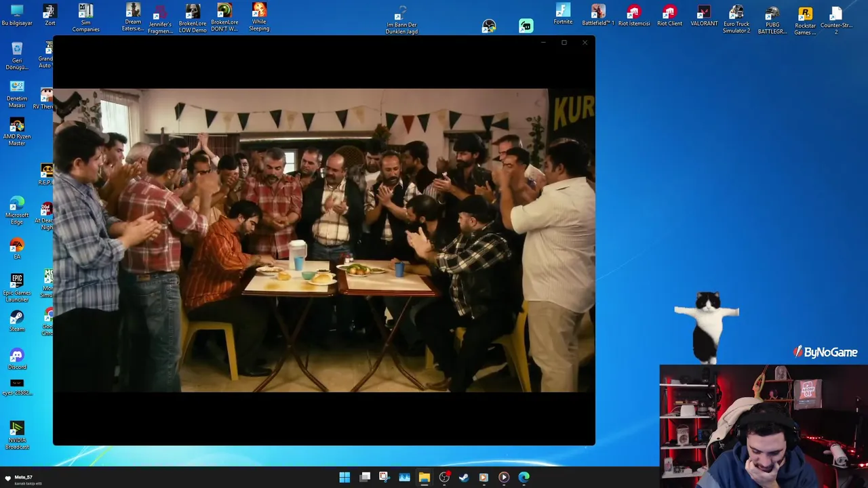Launch VALORANT desktop shortcut
The height and width of the screenshot is (488, 868).
(x=704, y=15)
